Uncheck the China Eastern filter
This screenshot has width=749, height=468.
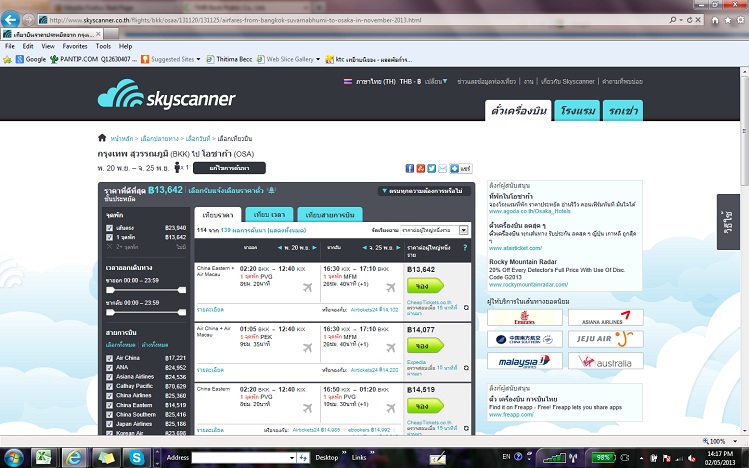tap(109, 405)
